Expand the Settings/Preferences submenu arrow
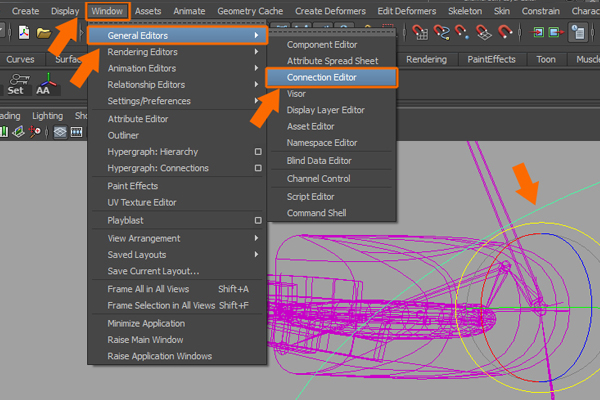Screen dimensions: 600x400 click(x=256, y=101)
